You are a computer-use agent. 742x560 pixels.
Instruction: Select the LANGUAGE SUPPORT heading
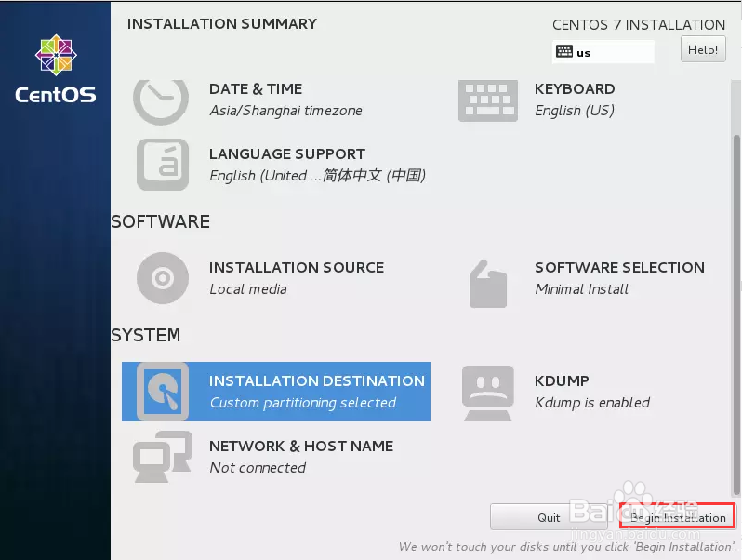click(286, 153)
